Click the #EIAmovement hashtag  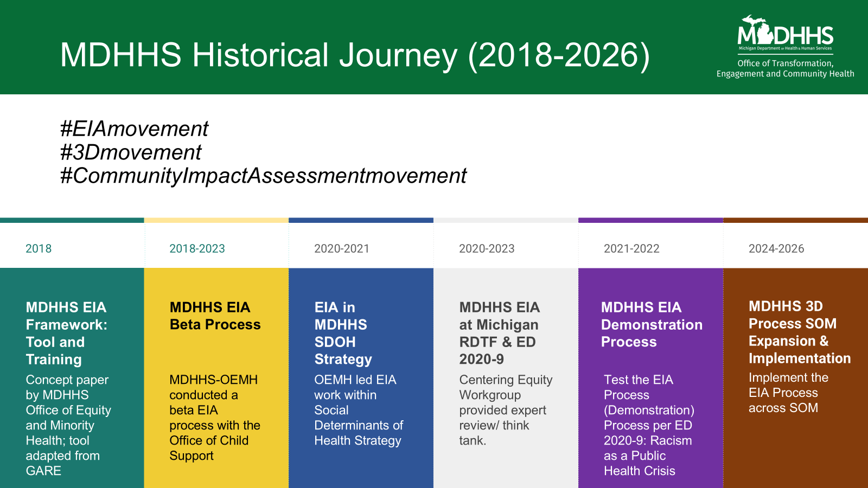[x=134, y=129]
